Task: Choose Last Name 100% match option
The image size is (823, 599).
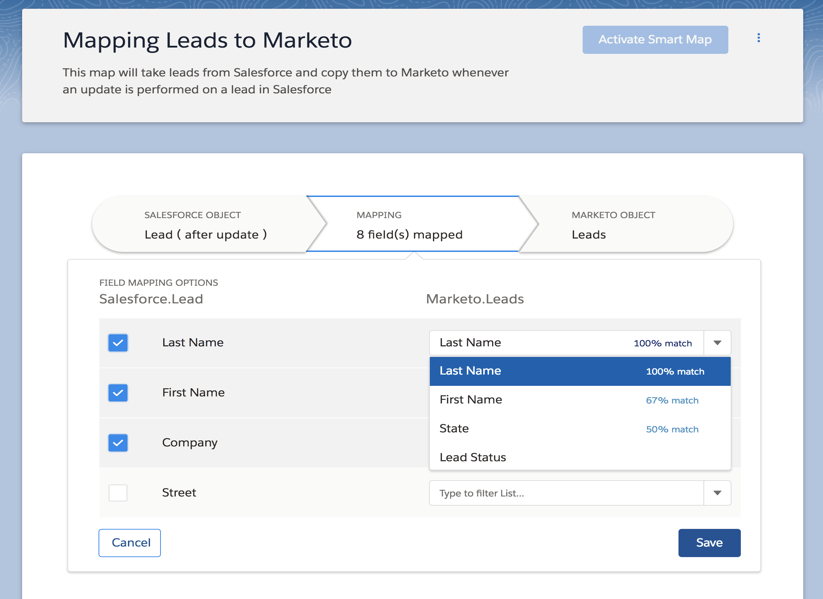Action: click(x=580, y=371)
